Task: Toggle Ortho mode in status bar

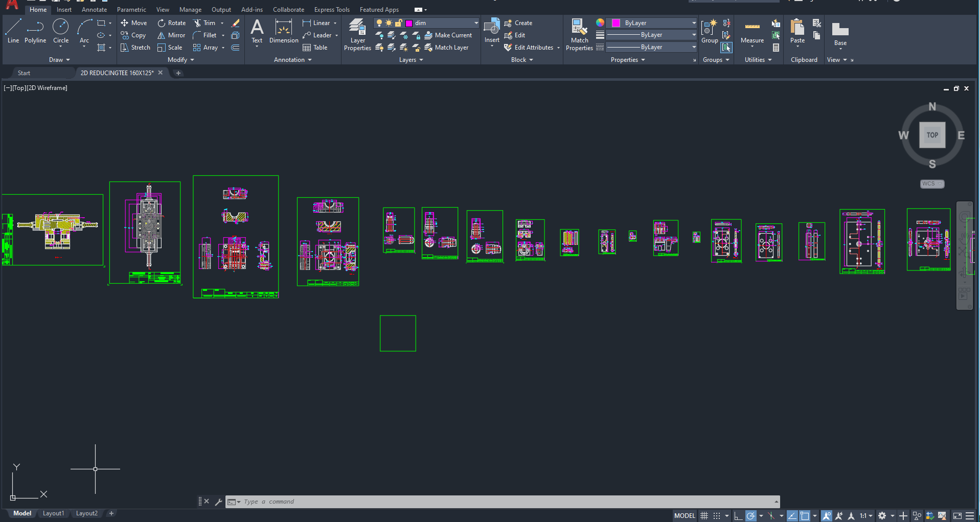Action: tap(738, 516)
